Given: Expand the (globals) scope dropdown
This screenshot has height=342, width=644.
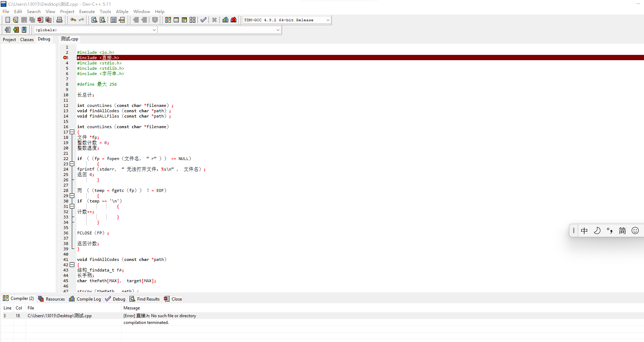Looking at the screenshot, I should 154,30.
